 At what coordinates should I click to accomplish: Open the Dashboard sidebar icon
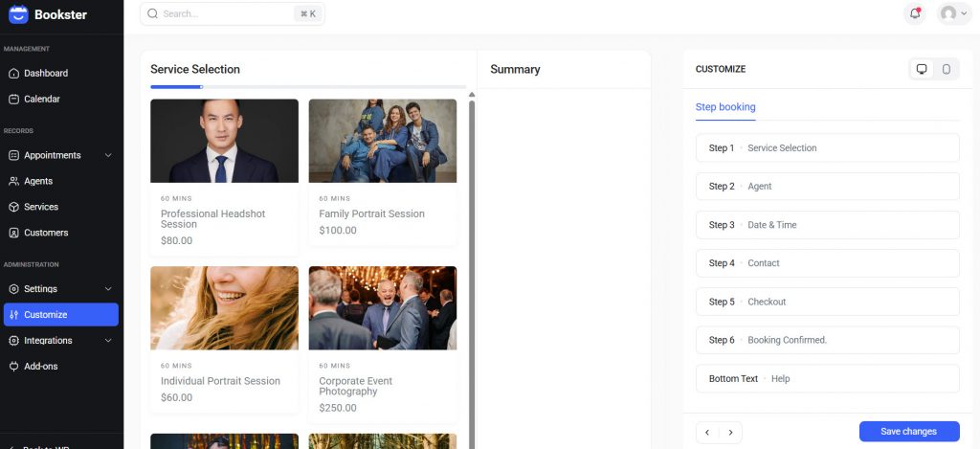click(14, 73)
